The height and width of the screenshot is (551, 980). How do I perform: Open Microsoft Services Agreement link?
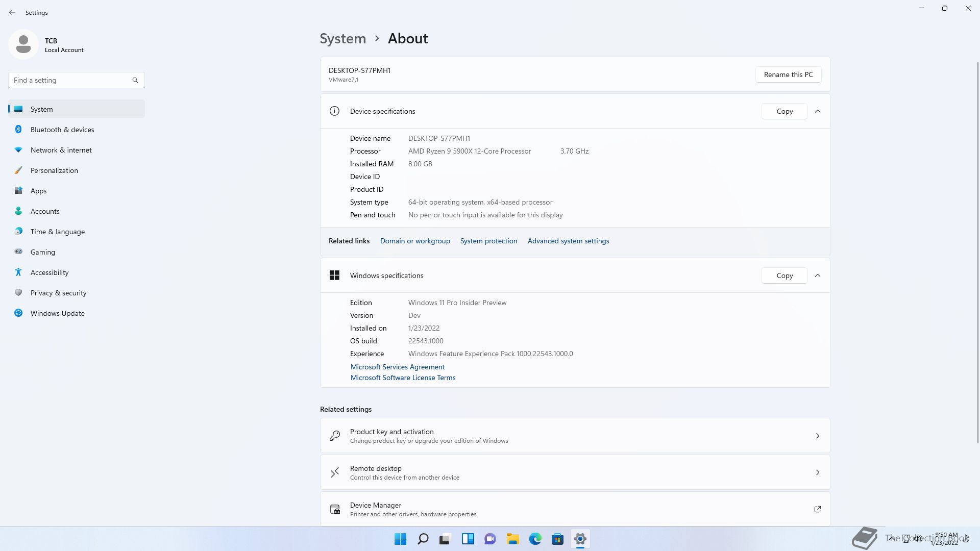398,367
